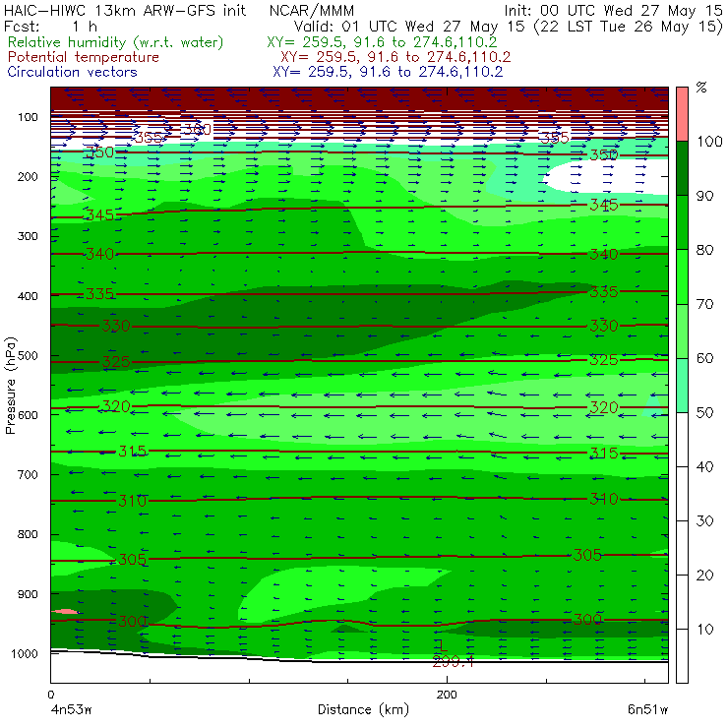This screenshot has width=728, height=728.
Task: Click the red XY= 259.5, 91.6 coordinates line
Action: tap(395, 57)
